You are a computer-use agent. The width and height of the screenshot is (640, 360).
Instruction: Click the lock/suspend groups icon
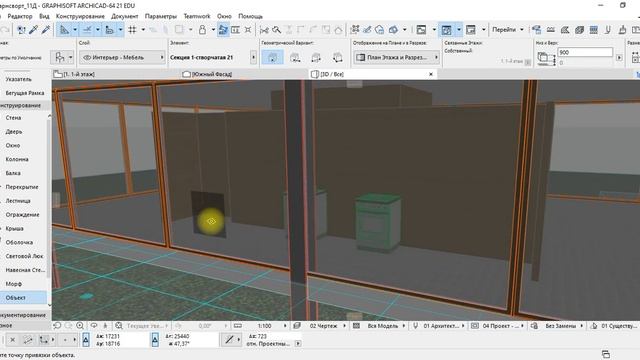tap(202, 30)
